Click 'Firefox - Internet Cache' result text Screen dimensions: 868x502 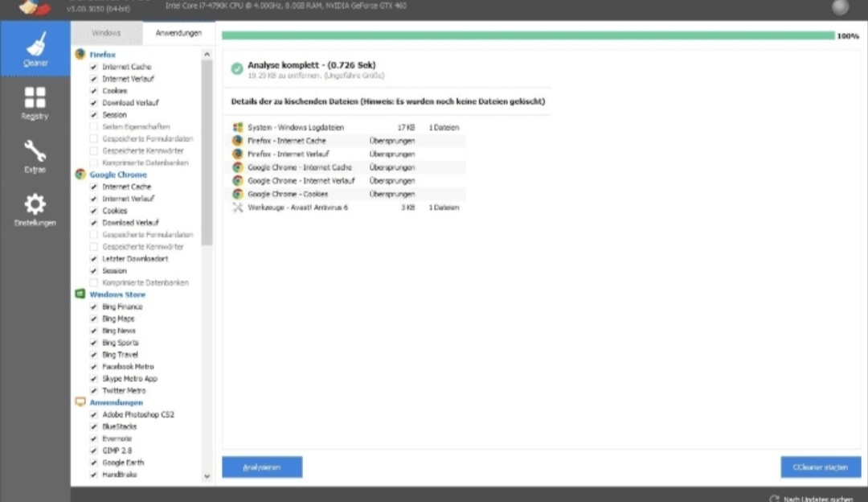(287, 141)
